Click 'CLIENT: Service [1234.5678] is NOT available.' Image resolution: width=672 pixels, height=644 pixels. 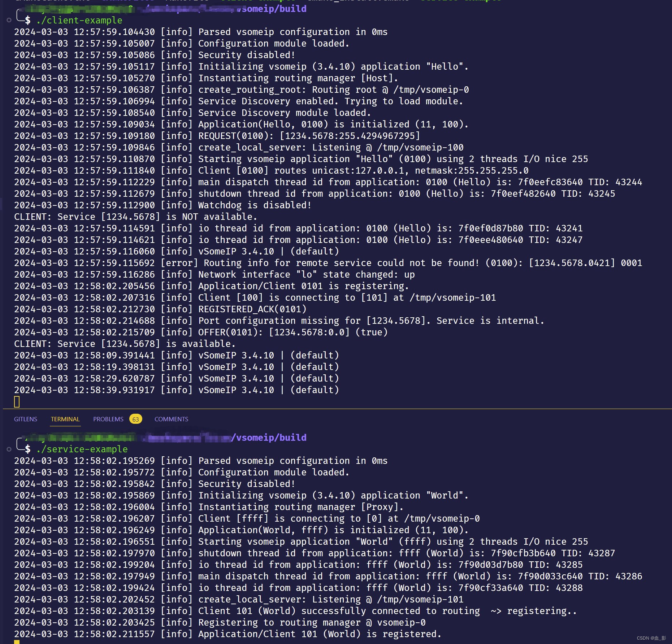[135, 217]
